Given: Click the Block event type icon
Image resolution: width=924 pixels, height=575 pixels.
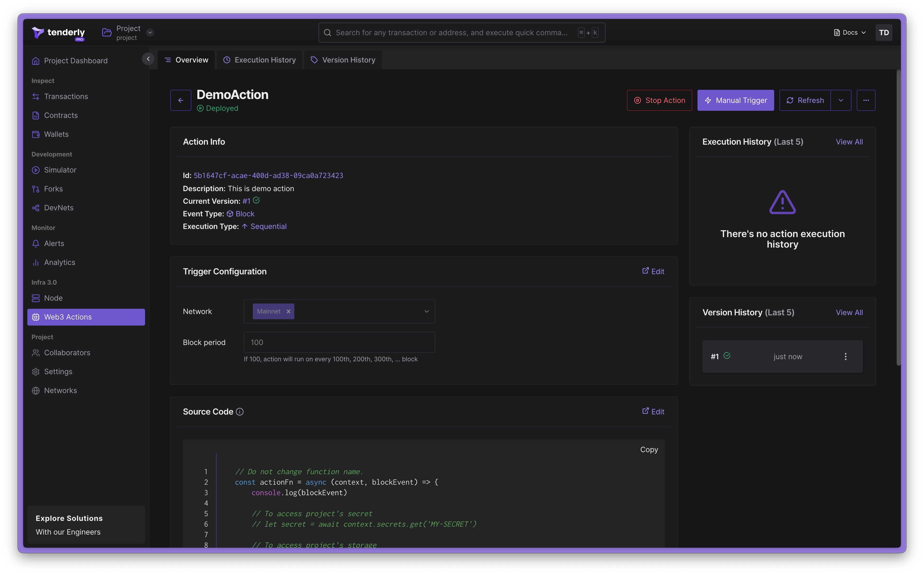Looking at the screenshot, I should pyautogui.click(x=230, y=213).
